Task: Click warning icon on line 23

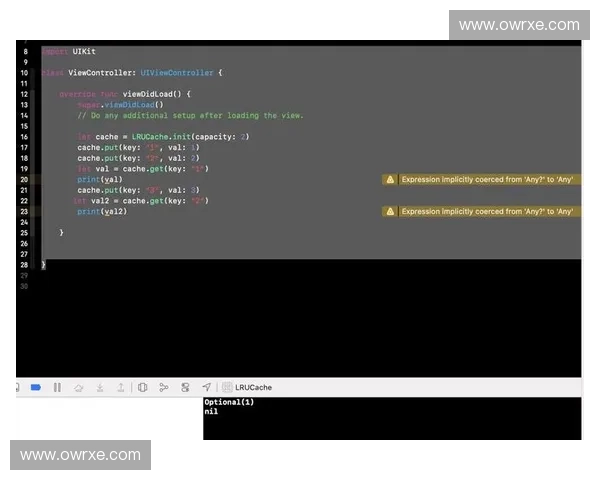Action: (x=390, y=211)
